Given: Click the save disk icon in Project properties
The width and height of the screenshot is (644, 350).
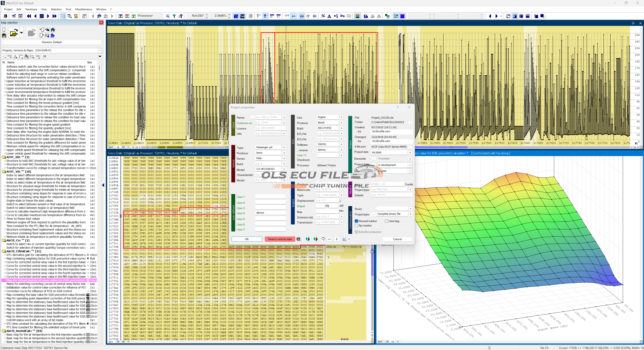Looking at the screenshot, I should point(299,239).
